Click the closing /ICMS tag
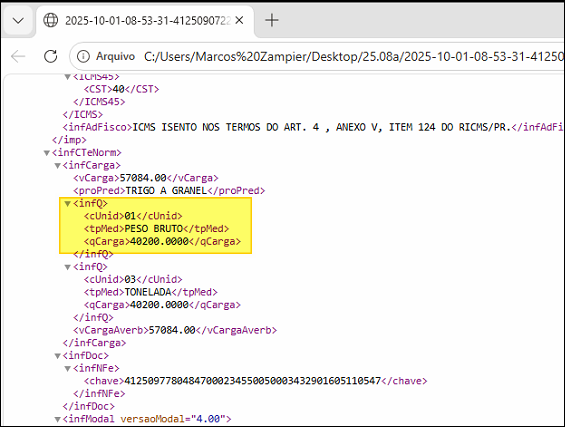 83,114
